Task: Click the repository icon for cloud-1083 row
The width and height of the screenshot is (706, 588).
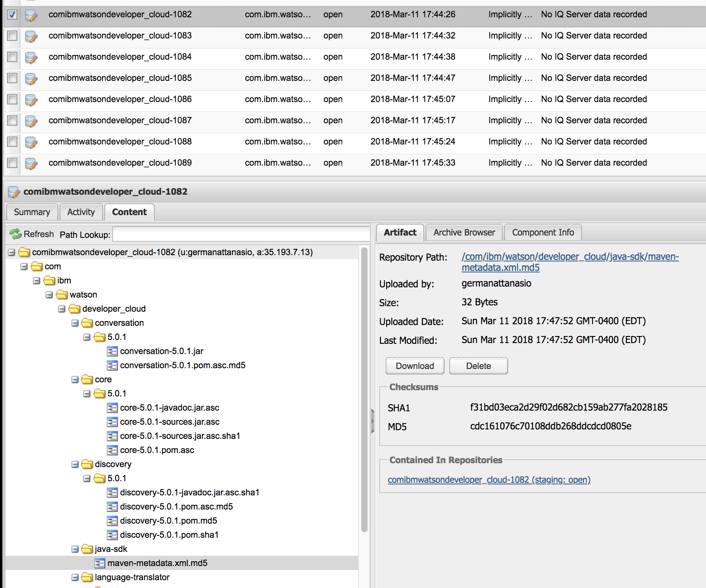Action: (x=31, y=36)
